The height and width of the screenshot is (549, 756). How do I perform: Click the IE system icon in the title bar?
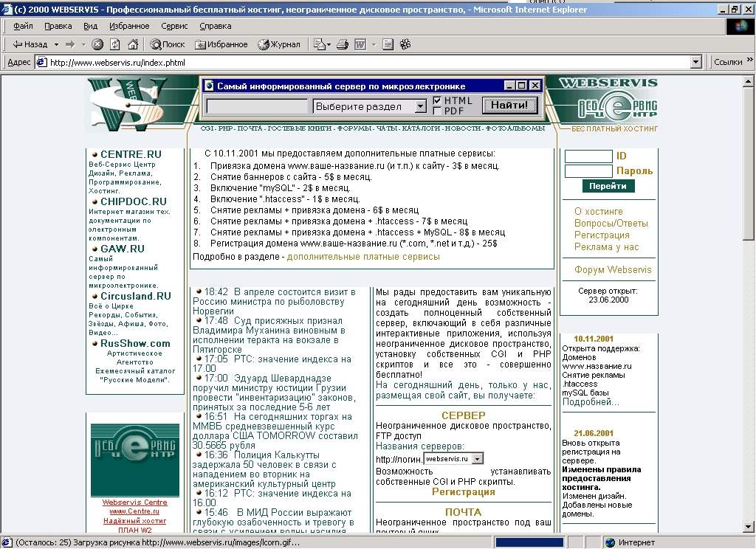pyautogui.click(x=7, y=9)
